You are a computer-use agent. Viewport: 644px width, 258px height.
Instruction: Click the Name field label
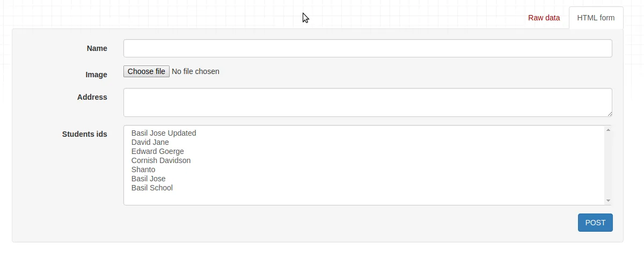pos(97,48)
